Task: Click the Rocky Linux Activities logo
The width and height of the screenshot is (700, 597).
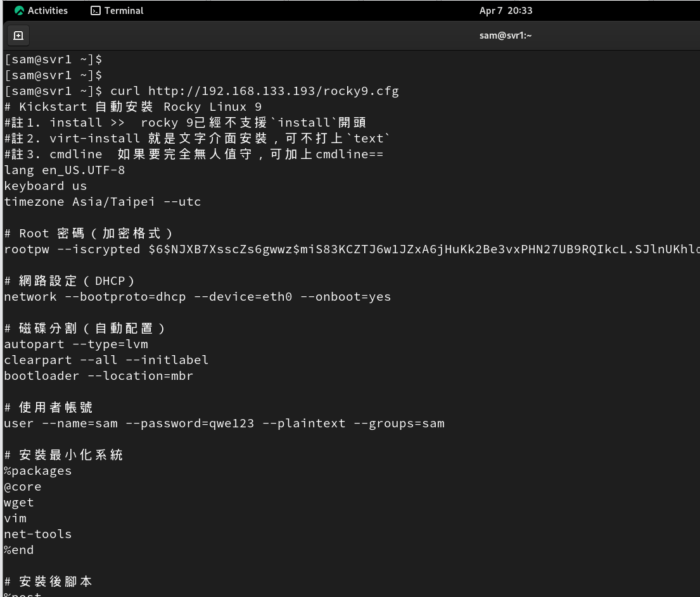Action: click(x=19, y=11)
